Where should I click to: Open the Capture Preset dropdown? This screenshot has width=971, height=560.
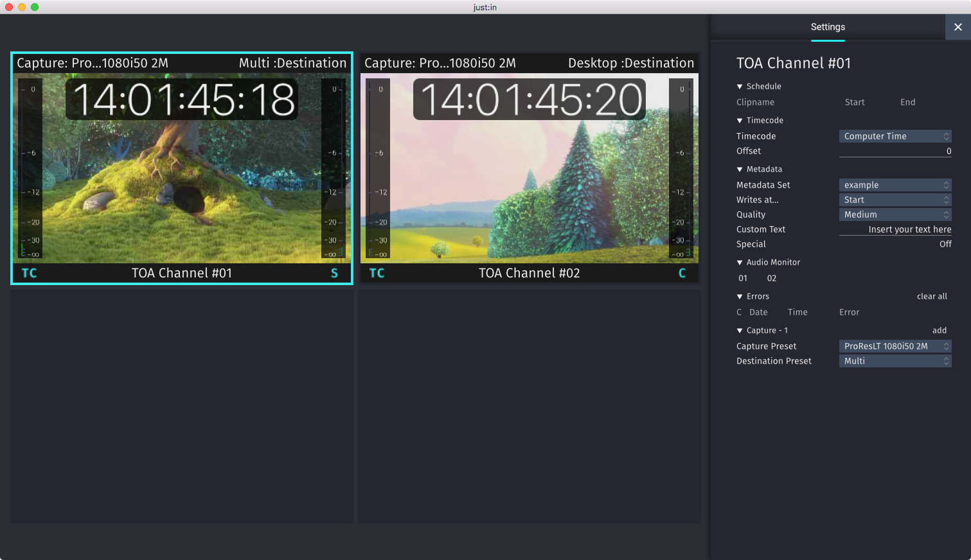tap(895, 346)
